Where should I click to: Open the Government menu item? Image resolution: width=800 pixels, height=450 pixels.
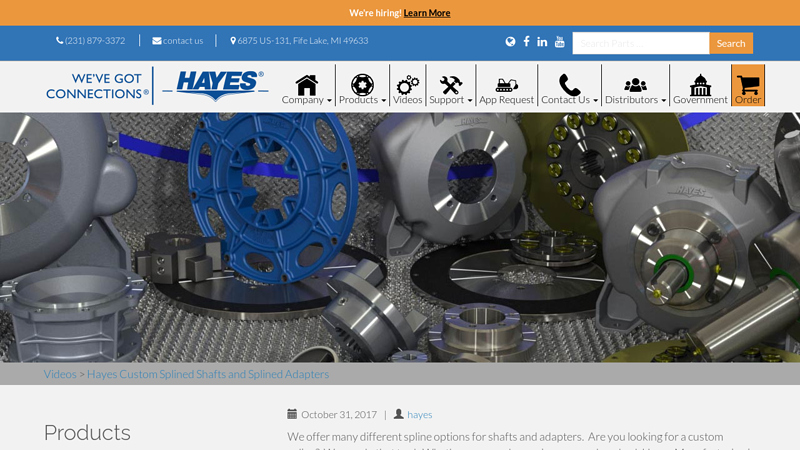point(700,99)
